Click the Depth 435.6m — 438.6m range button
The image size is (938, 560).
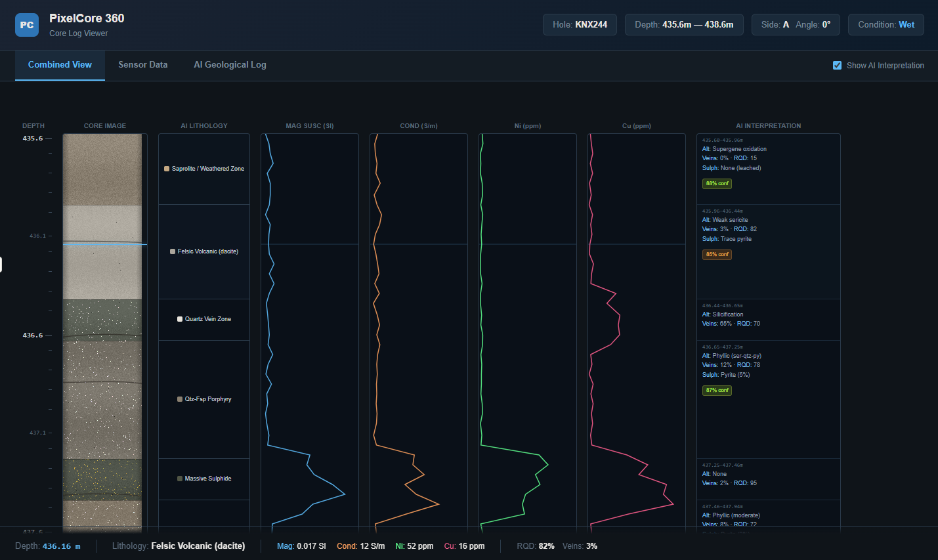coord(683,25)
